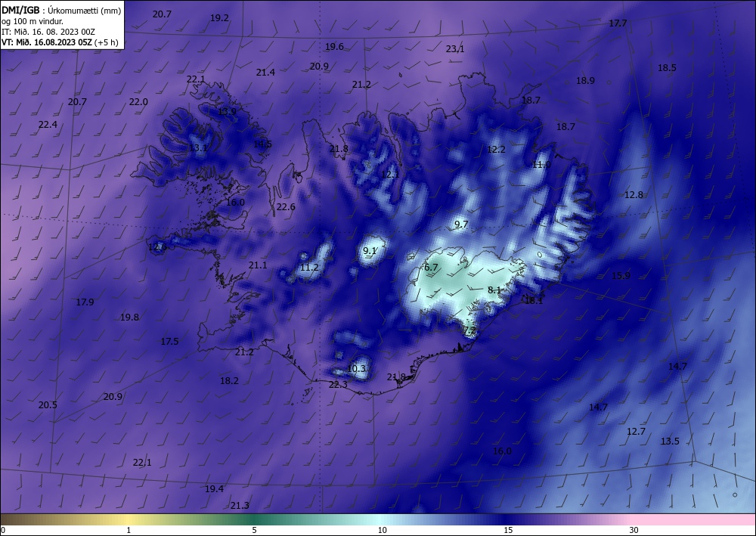Click the map value 17.7

(x=618, y=23)
